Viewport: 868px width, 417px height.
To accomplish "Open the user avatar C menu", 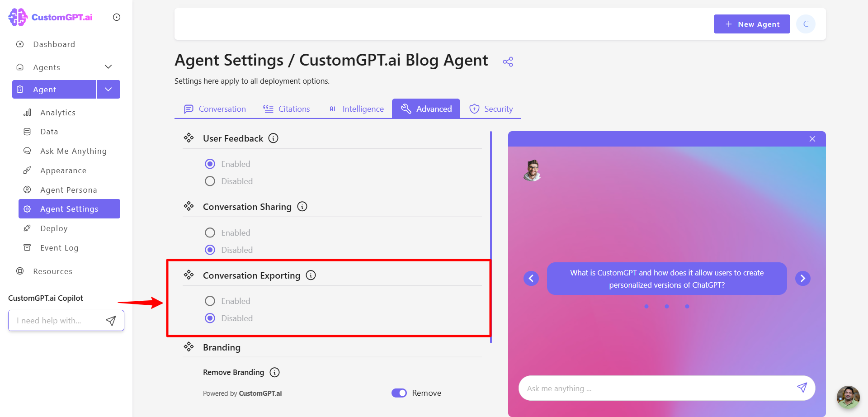I will click(x=806, y=24).
